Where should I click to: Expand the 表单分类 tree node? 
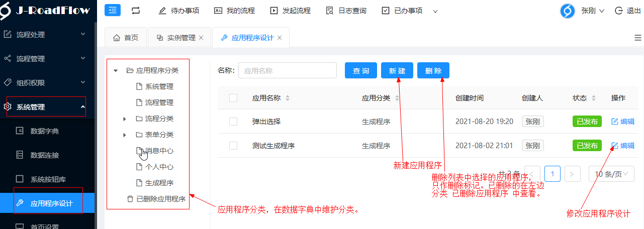point(125,135)
